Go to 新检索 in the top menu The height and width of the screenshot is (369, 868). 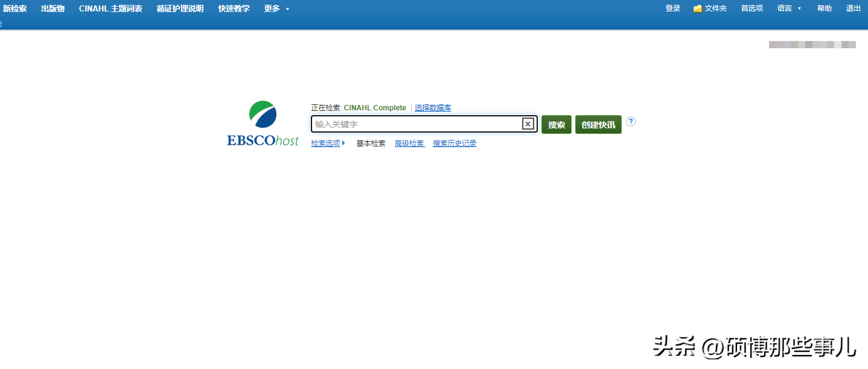coord(15,8)
